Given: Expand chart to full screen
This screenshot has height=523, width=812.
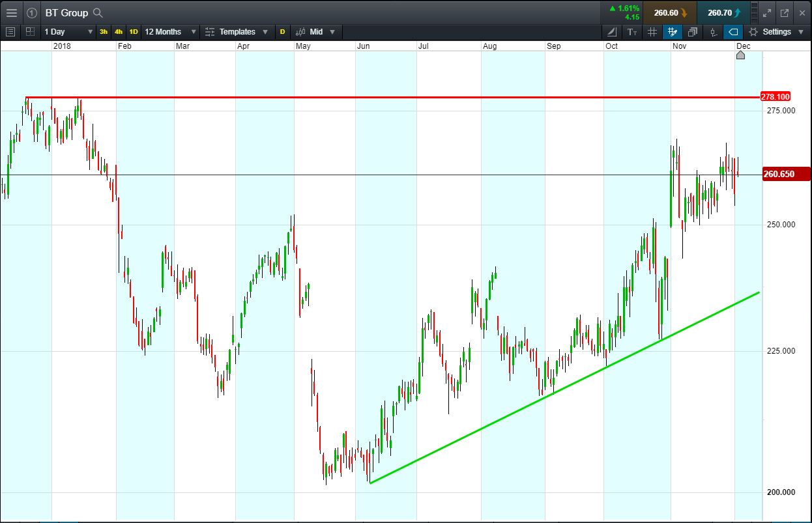Looking at the screenshot, I should tap(768, 12).
